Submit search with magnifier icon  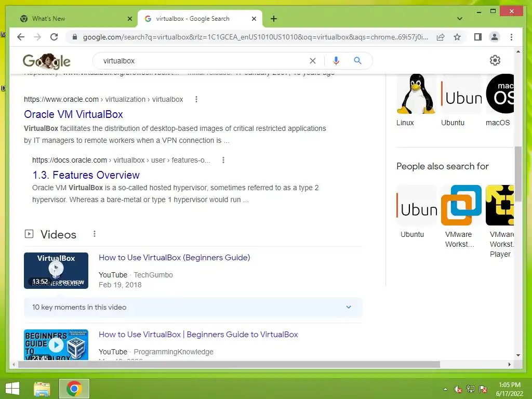click(x=357, y=61)
